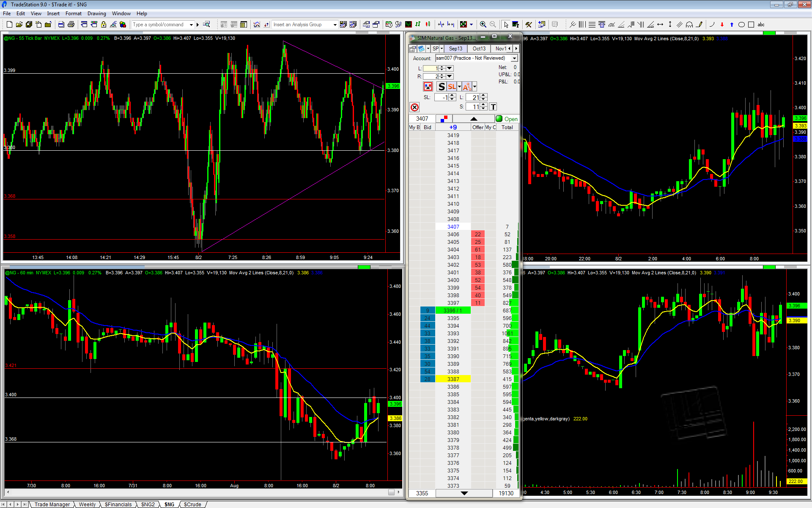Increase SL value with stepper arrows
This screenshot has width=812, height=508.
point(452,95)
